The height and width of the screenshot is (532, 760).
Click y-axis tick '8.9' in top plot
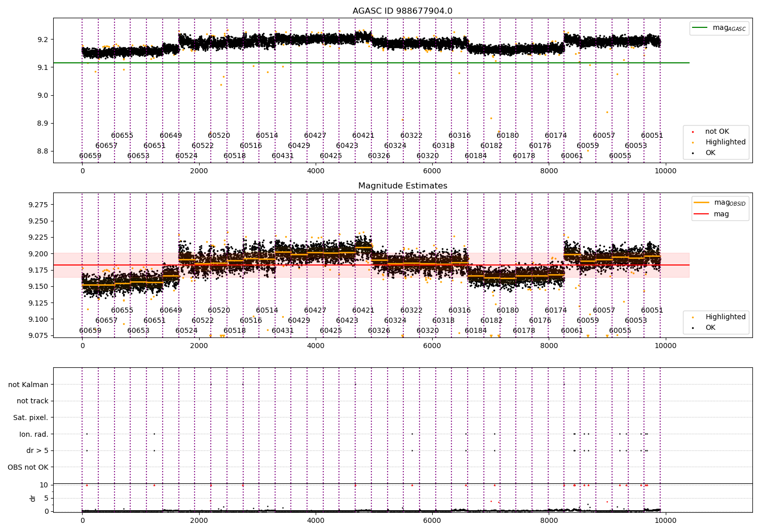(x=43, y=123)
